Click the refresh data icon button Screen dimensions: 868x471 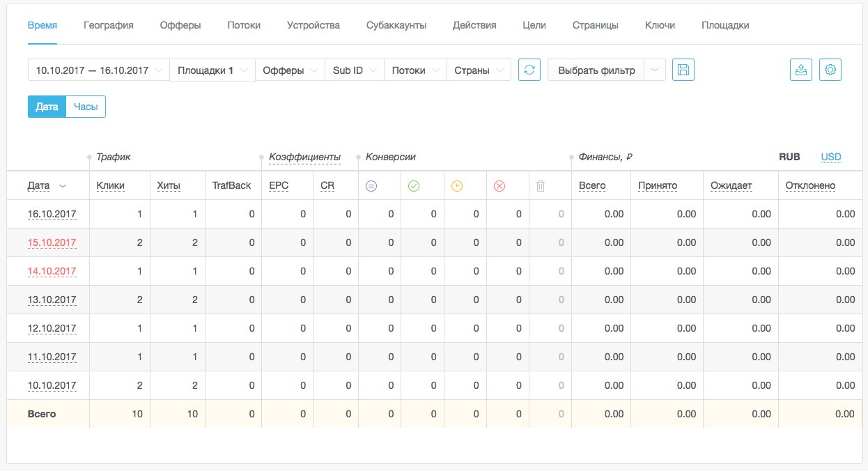[x=529, y=70]
